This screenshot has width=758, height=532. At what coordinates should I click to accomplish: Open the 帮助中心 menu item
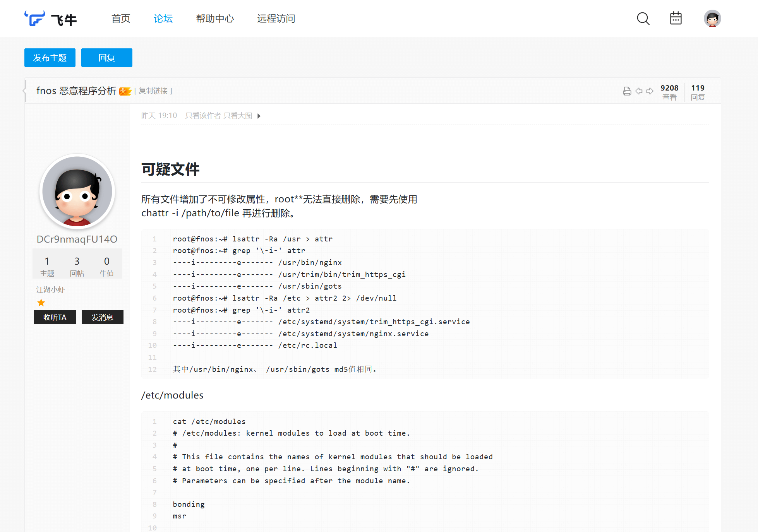[x=215, y=19]
